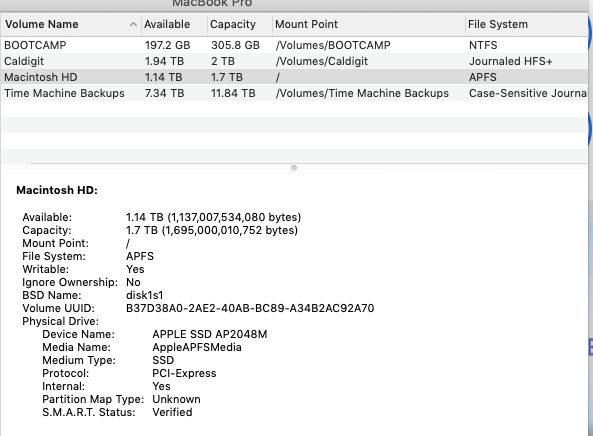The width and height of the screenshot is (593, 436).
Task: Click the Journaled HFS+ file system cell
Action: [511, 61]
